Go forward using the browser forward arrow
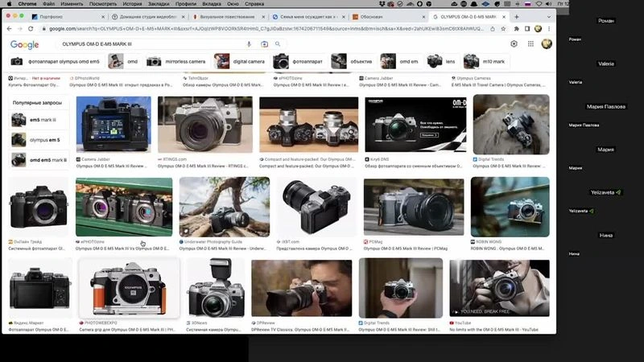This screenshot has width=644, height=362. [x=19, y=29]
